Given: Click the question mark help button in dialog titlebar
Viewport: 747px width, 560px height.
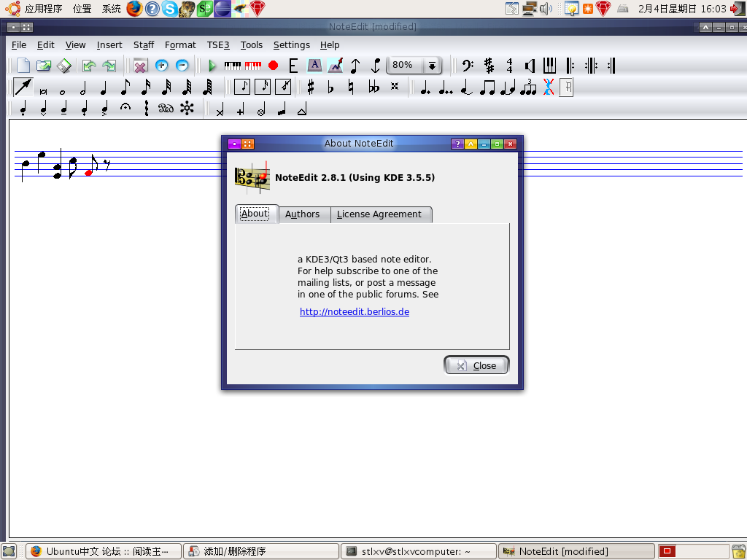Looking at the screenshot, I should (457, 144).
